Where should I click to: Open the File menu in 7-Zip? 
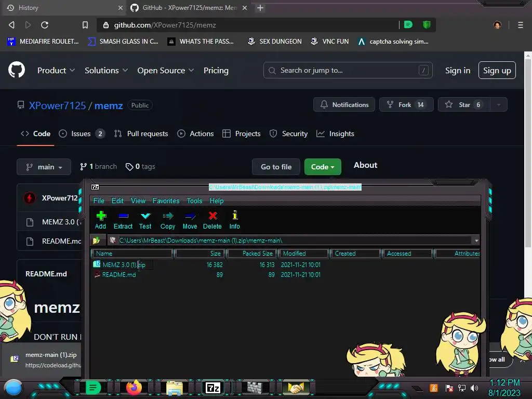coord(99,201)
